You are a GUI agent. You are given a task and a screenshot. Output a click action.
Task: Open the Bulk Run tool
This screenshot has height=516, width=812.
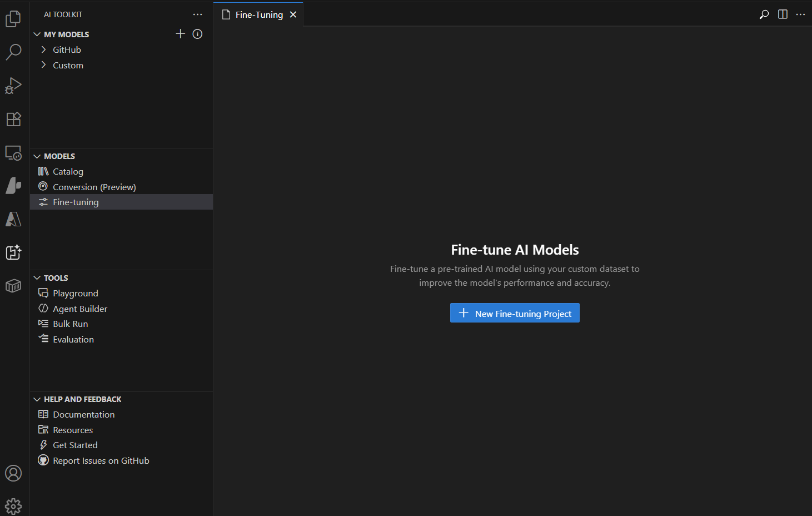(x=70, y=324)
